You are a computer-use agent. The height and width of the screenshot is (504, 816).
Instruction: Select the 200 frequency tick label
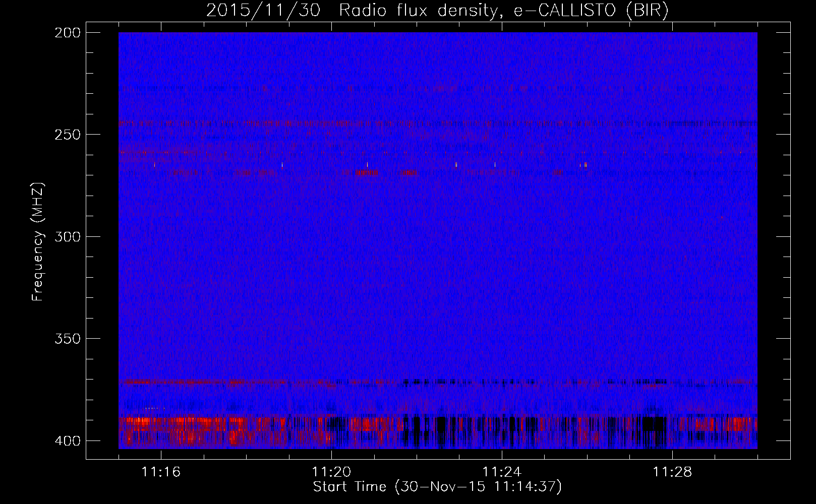[x=67, y=33]
